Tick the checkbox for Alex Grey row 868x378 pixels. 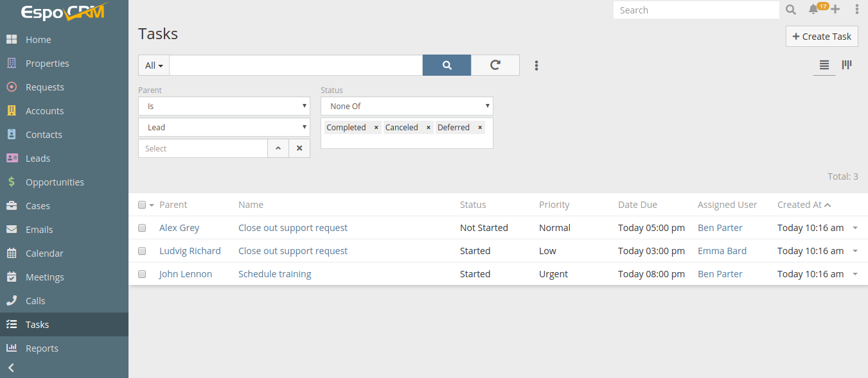(142, 228)
